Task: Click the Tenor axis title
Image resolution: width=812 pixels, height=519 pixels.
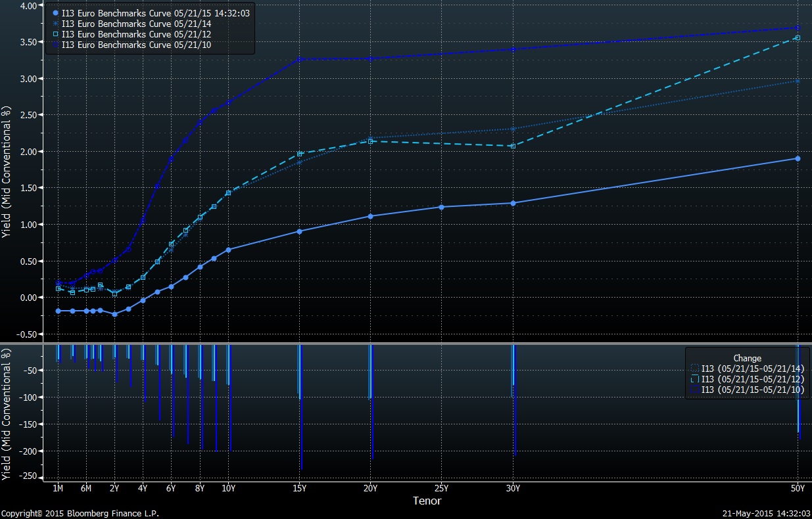Action: tap(427, 501)
